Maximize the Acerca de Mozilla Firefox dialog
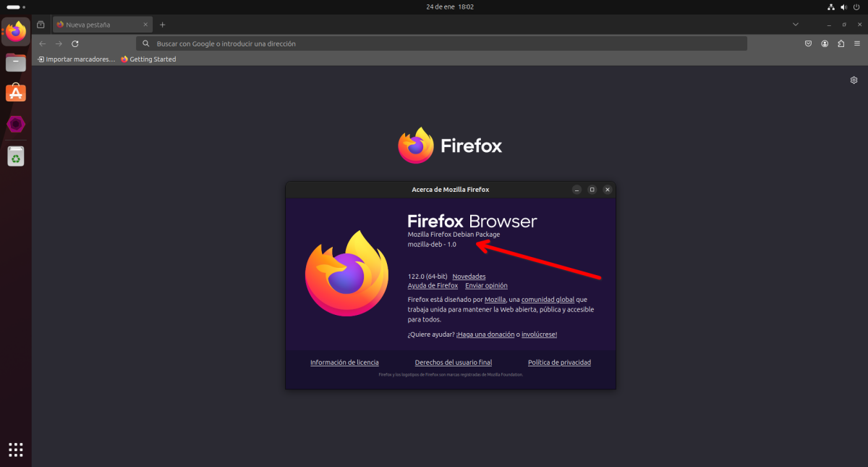Viewport: 868px width, 467px height. 592,190
